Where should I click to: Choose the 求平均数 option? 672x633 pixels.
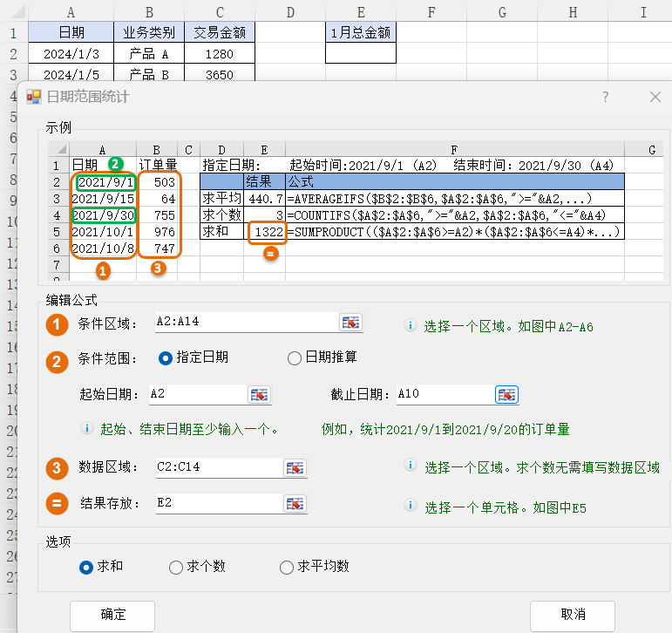(x=287, y=567)
